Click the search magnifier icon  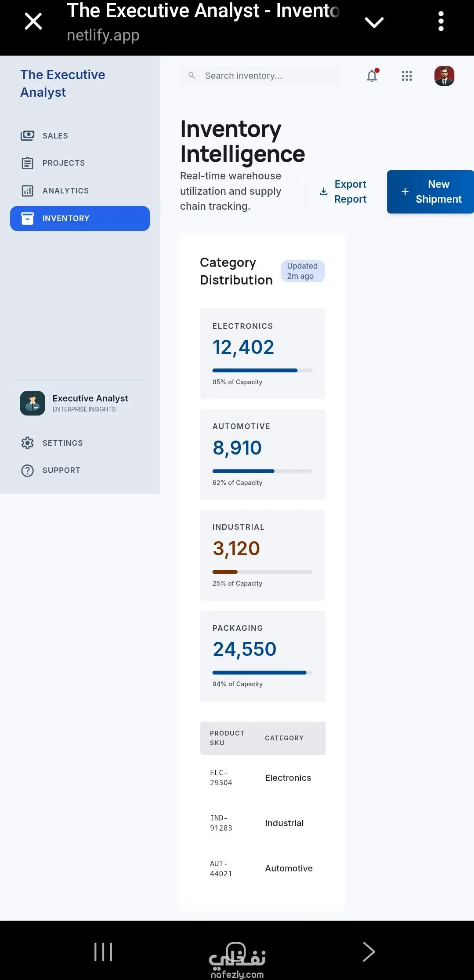(192, 76)
